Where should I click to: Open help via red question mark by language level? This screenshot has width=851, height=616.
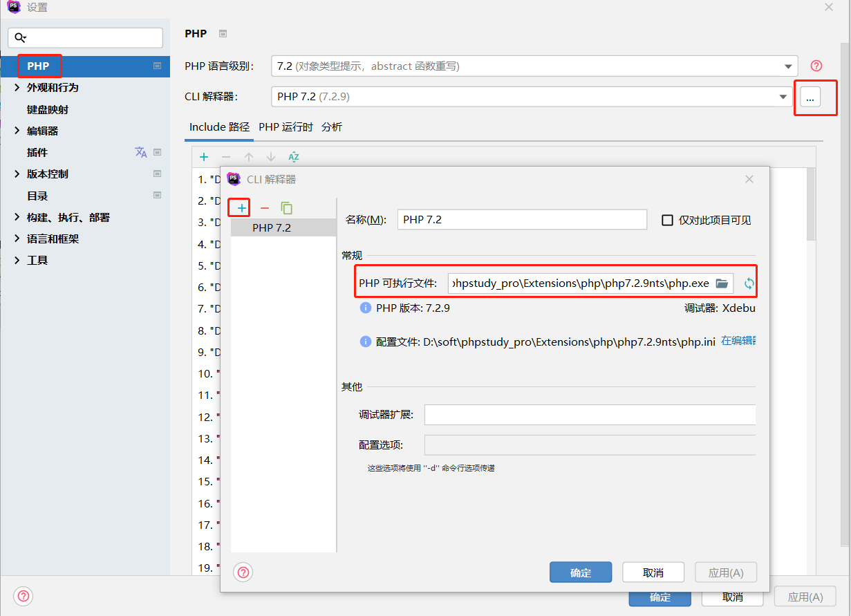816,66
